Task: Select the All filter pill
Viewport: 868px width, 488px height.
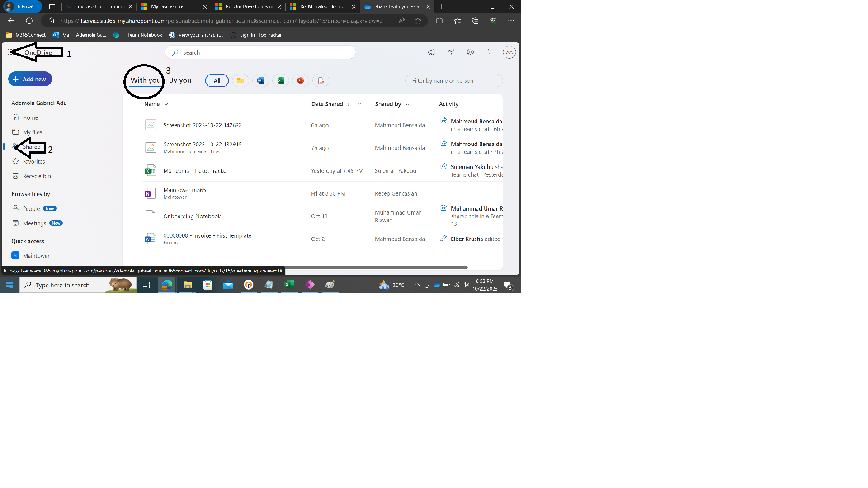Action: pos(217,81)
